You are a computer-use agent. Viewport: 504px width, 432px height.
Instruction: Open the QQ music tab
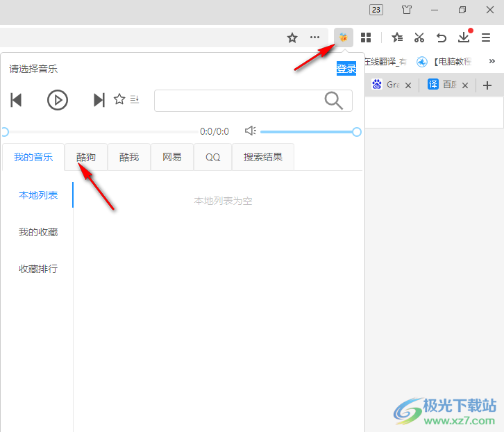(x=213, y=157)
